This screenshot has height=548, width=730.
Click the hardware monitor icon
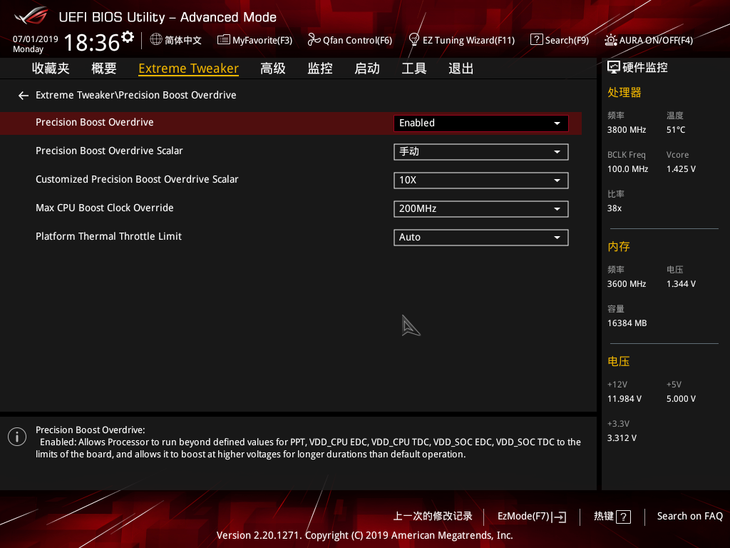pyautogui.click(x=614, y=68)
